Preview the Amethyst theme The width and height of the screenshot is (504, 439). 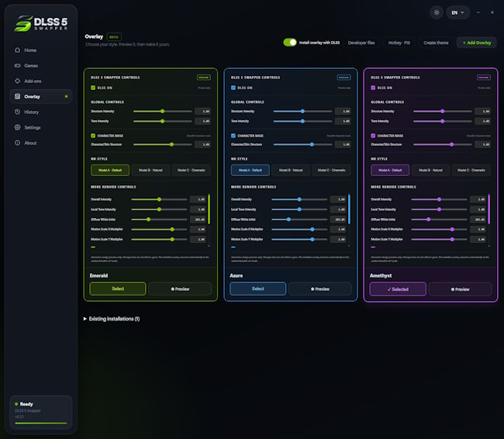click(x=460, y=289)
